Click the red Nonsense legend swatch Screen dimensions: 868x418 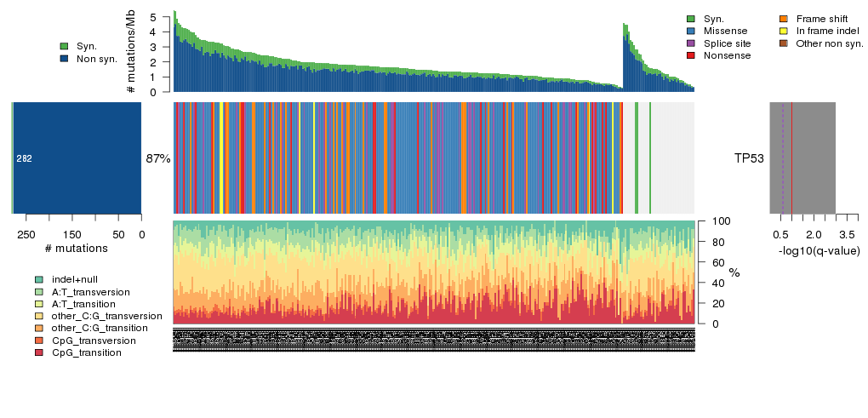[691, 55]
